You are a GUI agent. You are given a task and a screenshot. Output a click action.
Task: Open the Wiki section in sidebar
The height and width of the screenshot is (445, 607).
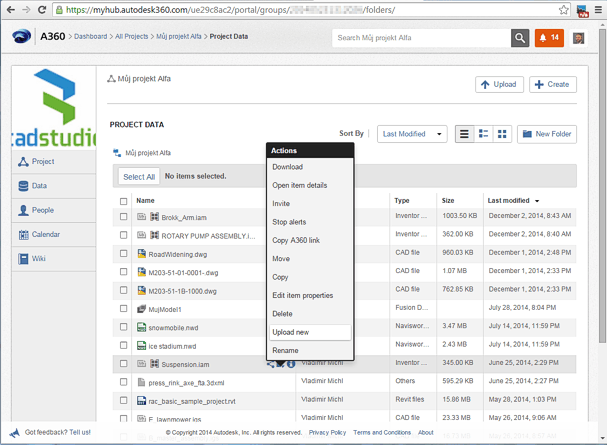(53, 258)
